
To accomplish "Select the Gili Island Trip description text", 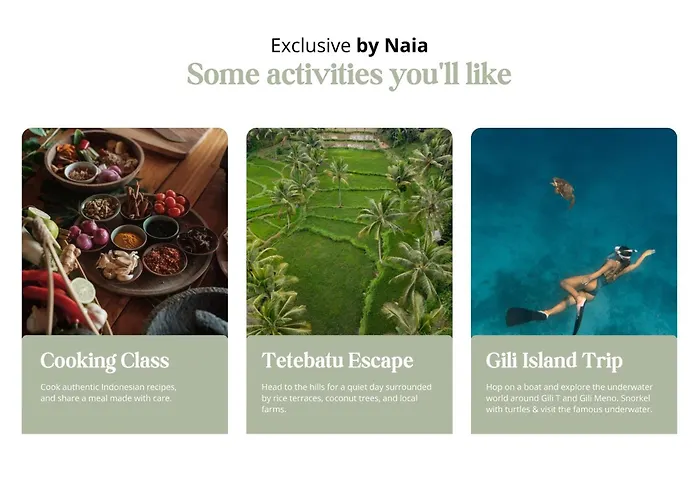I will click(x=569, y=398).
